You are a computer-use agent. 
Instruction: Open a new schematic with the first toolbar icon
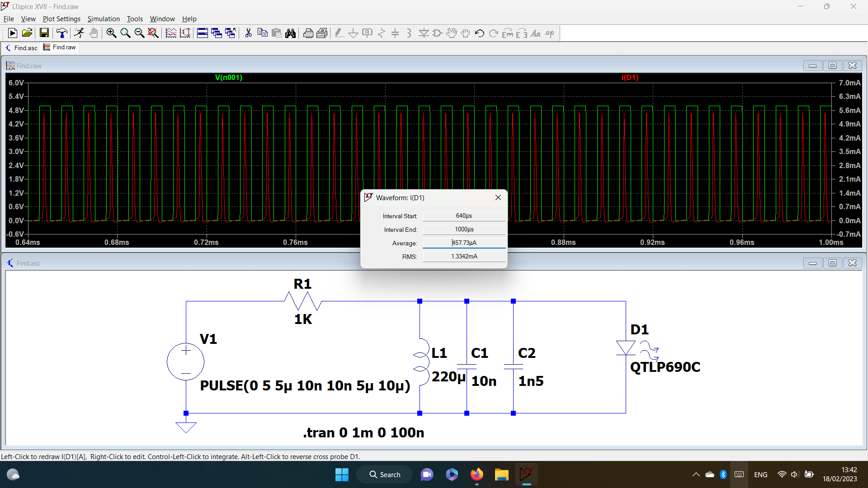(x=13, y=33)
